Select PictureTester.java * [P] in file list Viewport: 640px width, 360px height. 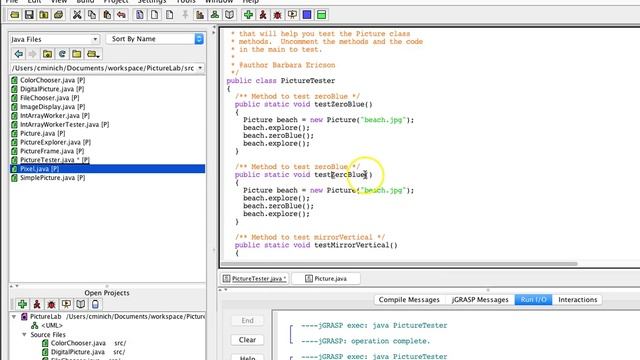click(x=107, y=160)
